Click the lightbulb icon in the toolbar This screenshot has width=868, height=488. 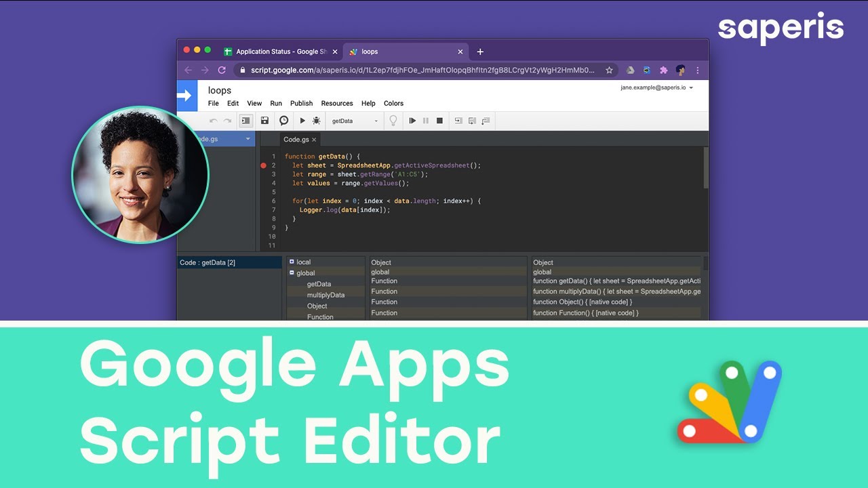pyautogui.click(x=393, y=121)
